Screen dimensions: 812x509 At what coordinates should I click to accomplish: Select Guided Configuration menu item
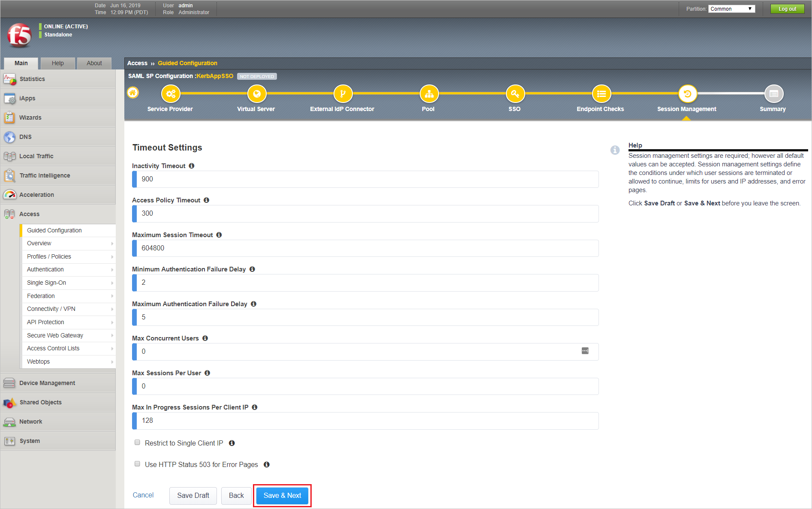[x=68, y=230]
